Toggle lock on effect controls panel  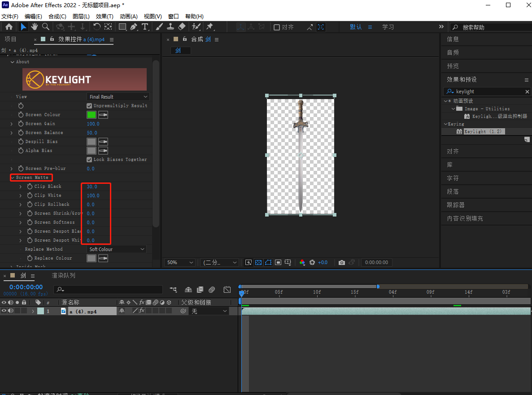[x=52, y=39]
